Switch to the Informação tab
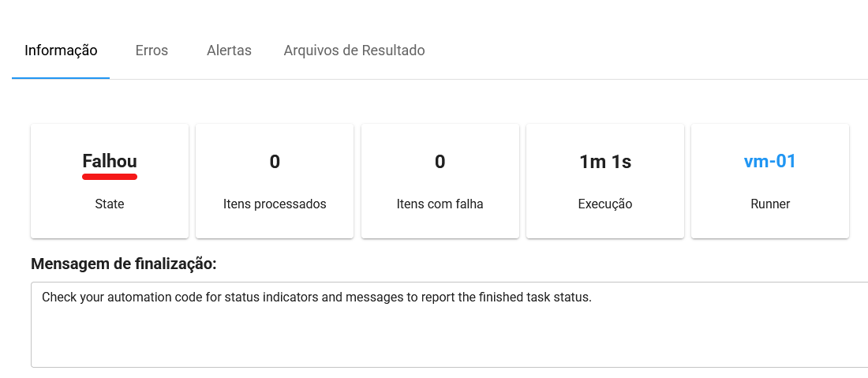Viewport: 868px width, 378px height. point(61,51)
